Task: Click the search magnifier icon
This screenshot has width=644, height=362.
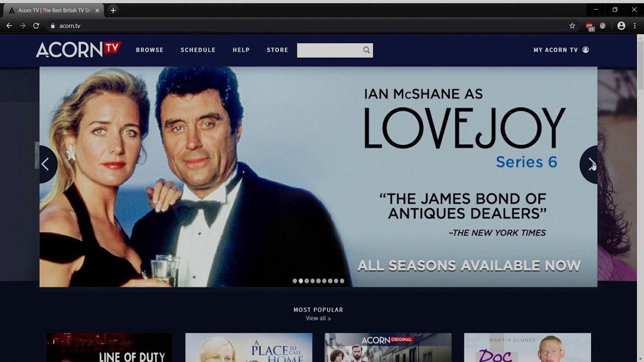Action: pos(366,50)
